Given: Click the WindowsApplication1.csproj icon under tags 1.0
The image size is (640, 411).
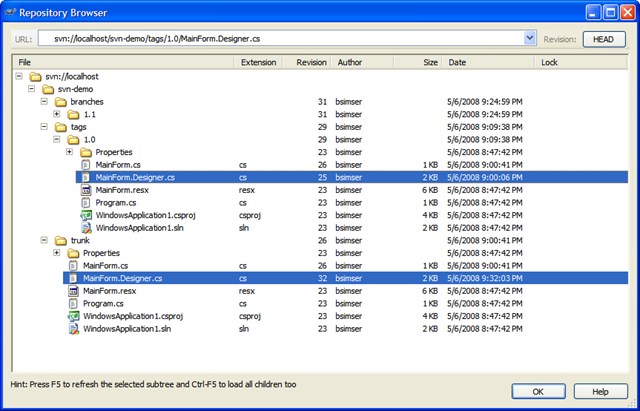Looking at the screenshot, I should click(x=86, y=215).
